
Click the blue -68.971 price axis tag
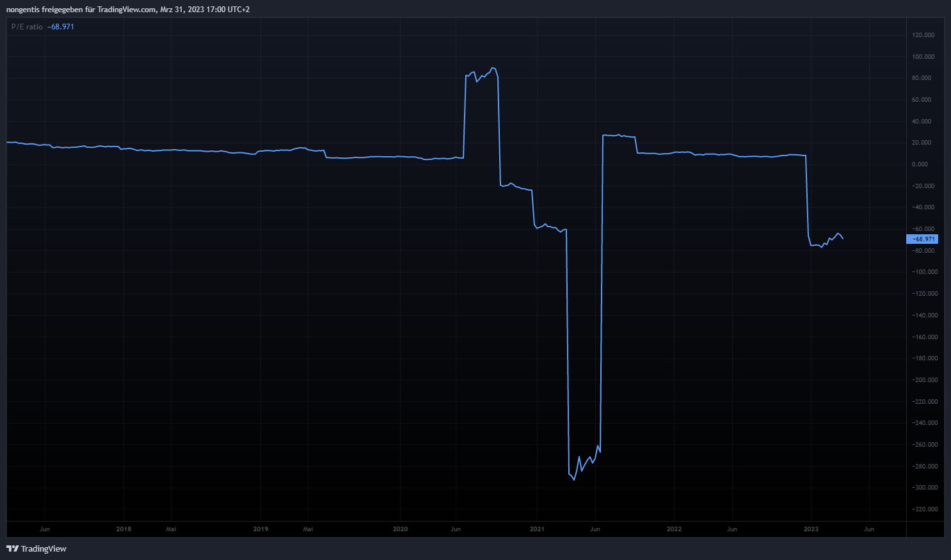click(x=922, y=239)
